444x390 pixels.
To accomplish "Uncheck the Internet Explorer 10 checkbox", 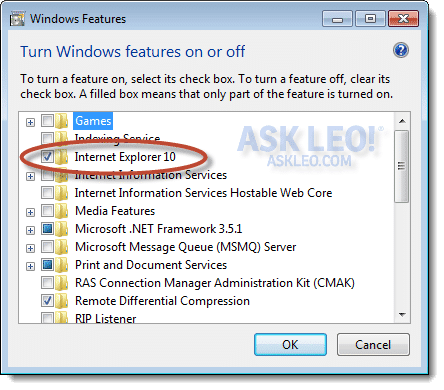I will [47, 156].
